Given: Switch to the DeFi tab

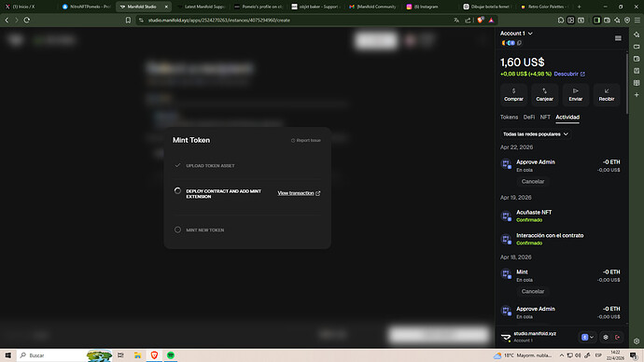Looking at the screenshot, I should click(529, 118).
